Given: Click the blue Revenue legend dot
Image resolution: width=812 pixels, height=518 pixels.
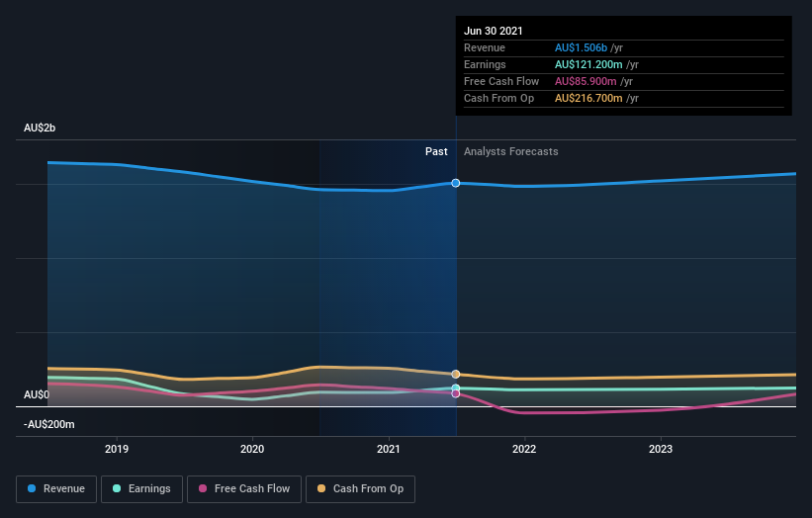Looking at the screenshot, I should pos(32,488).
